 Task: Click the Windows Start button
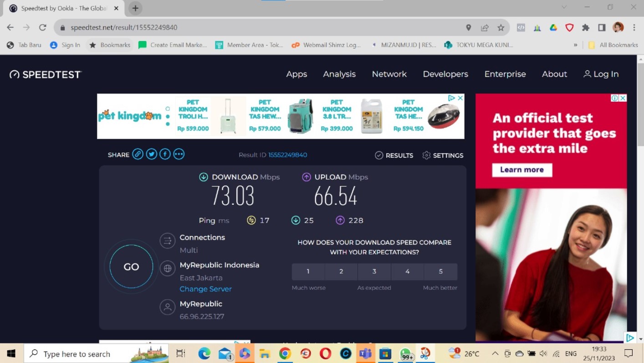(11, 353)
